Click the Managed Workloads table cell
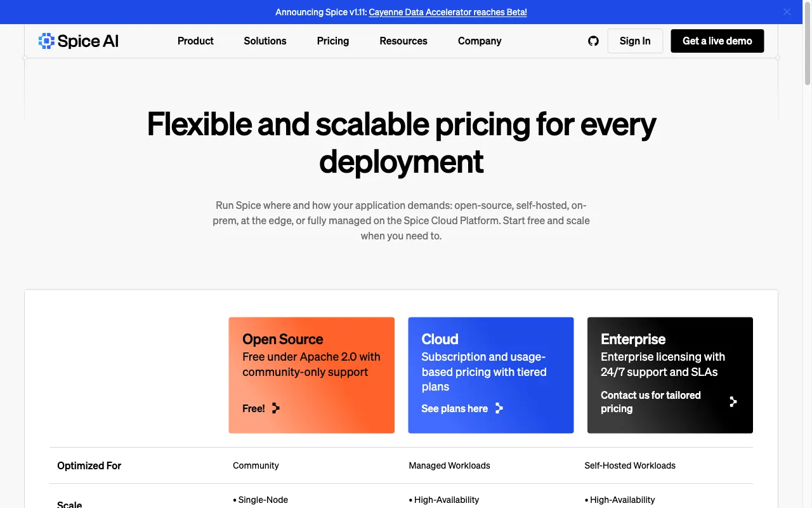The image size is (812, 508). pos(449,465)
